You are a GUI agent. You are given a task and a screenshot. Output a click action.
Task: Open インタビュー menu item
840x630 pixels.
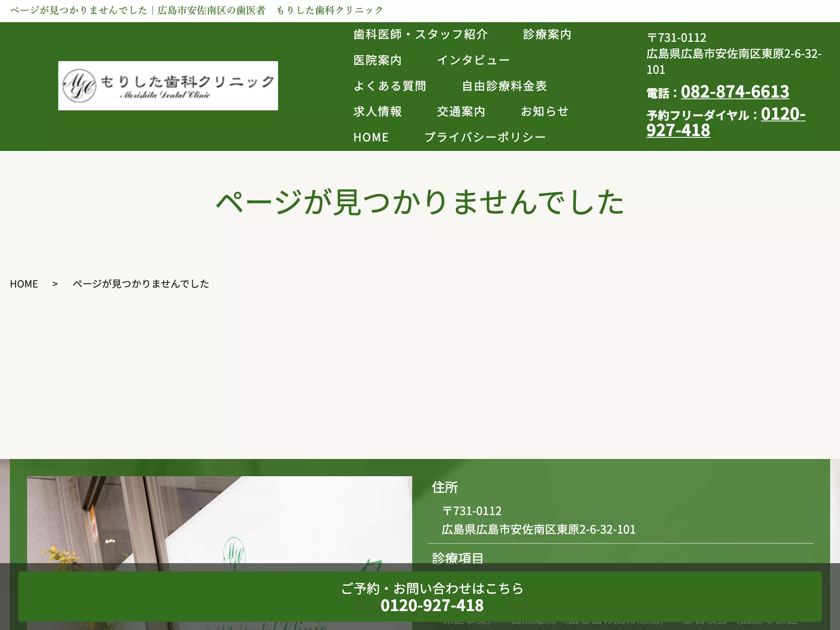[x=473, y=60]
